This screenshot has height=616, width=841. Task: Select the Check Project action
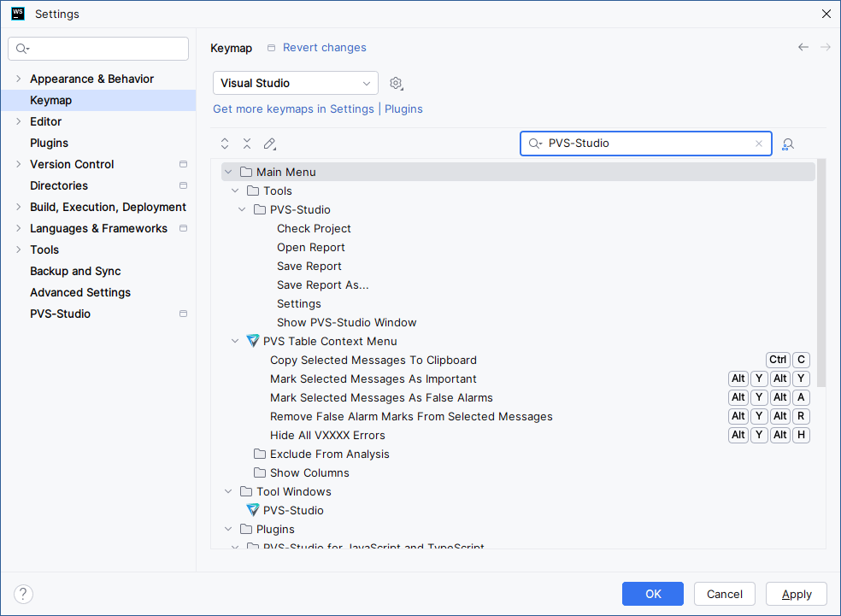pyautogui.click(x=314, y=228)
